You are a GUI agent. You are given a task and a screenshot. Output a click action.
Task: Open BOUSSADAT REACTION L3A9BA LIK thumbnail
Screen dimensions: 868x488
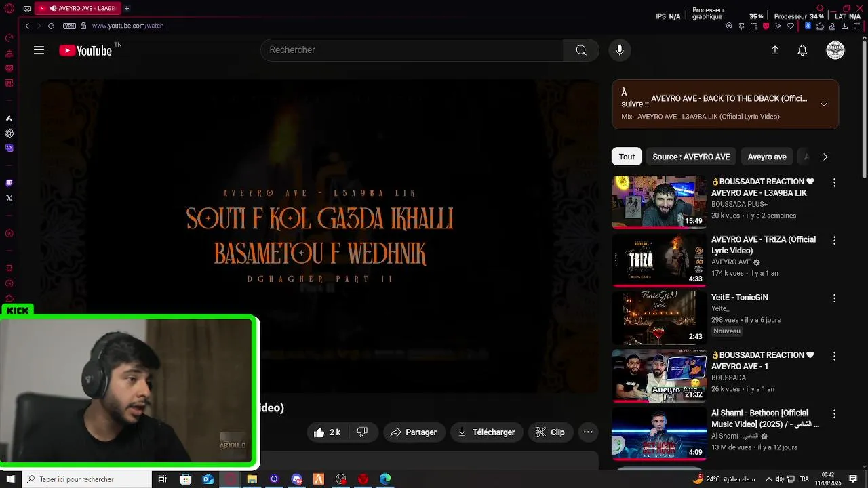pos(659,202)
